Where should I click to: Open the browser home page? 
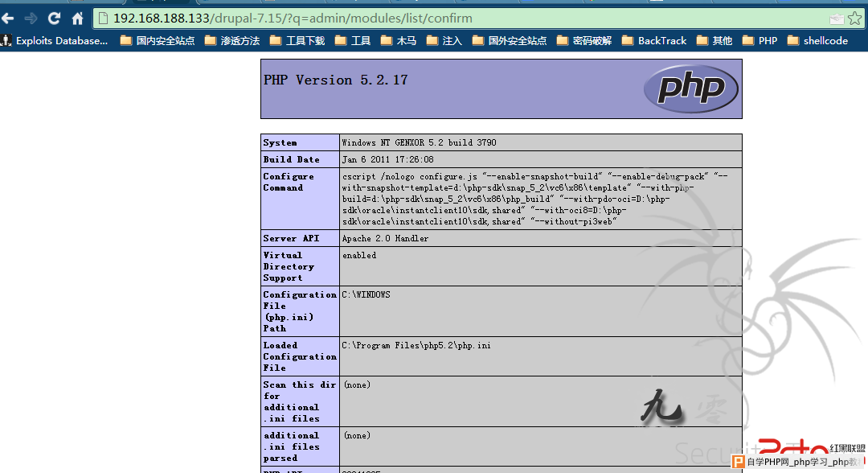(x=77, y=19)
